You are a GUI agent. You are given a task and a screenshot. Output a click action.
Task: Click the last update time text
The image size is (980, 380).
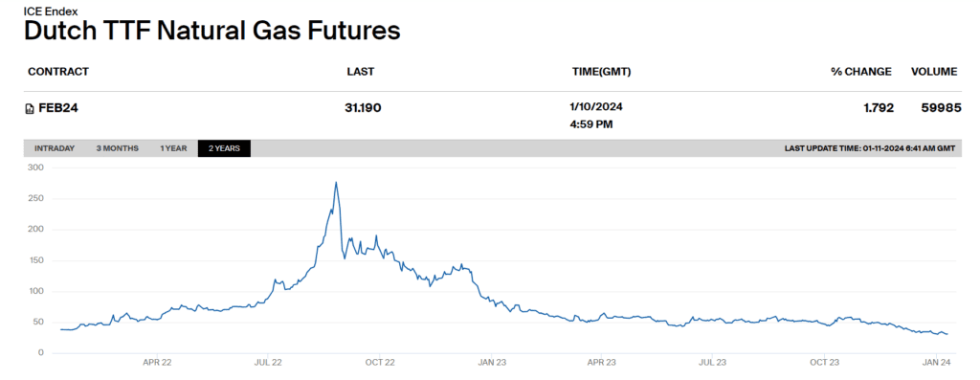[870, 148]
